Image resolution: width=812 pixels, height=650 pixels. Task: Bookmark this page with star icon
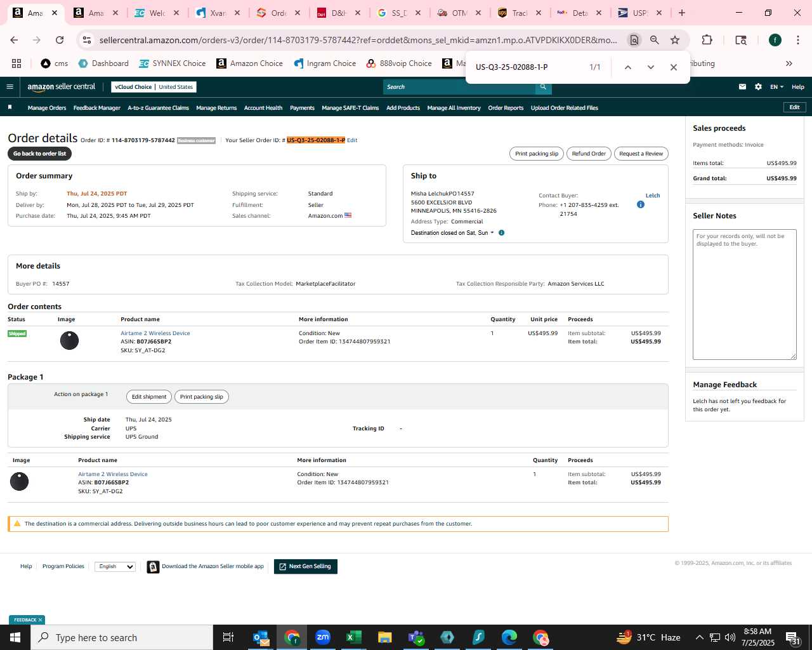point(675,40)
